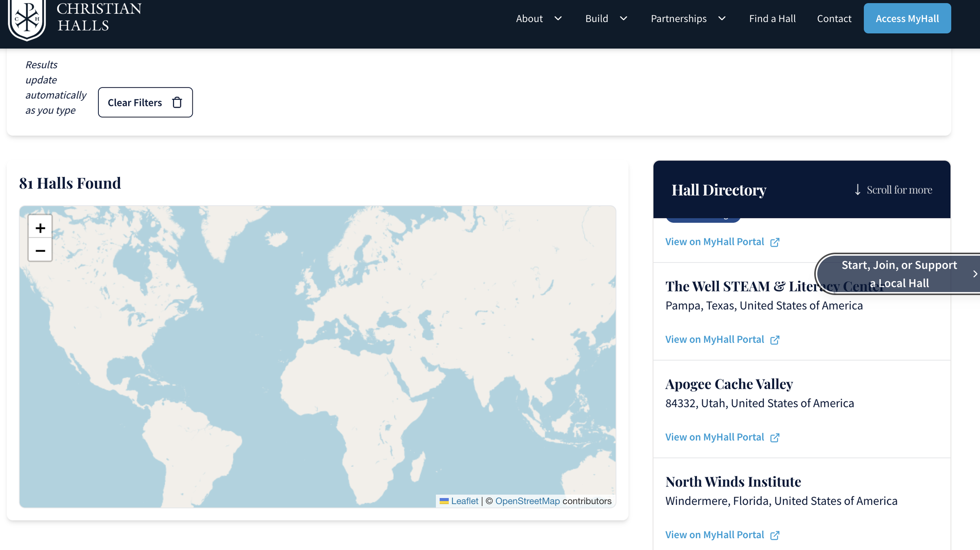
Task: Click inside the world map area
Action: click(314, 353)
